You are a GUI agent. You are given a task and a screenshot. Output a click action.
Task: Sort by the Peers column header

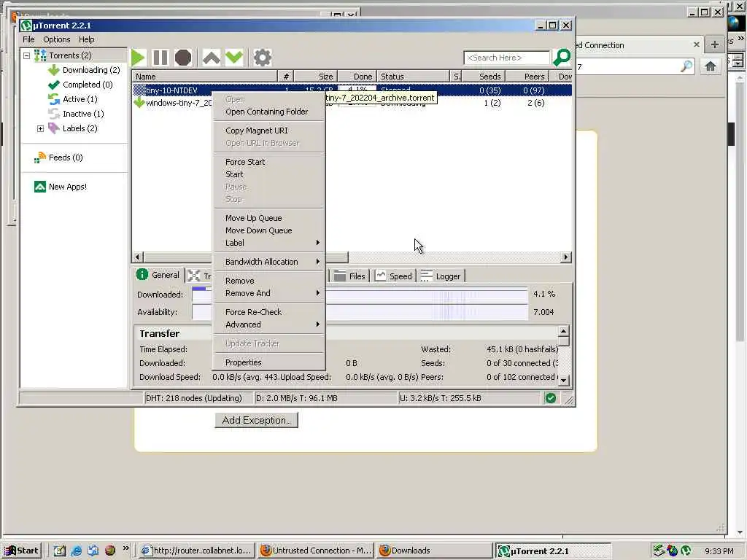[527, 77]
